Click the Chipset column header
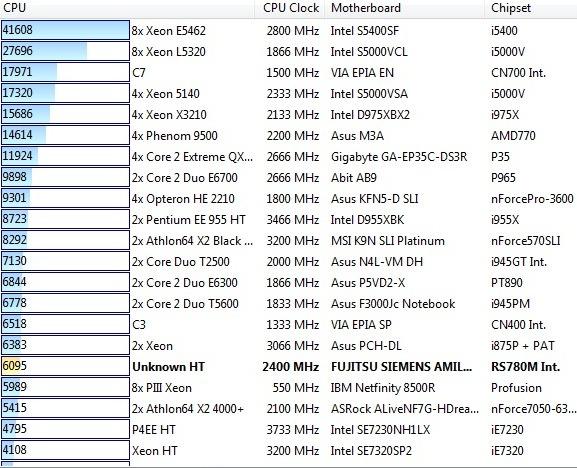The image size is (577, 468). click(x=531, y=8)
